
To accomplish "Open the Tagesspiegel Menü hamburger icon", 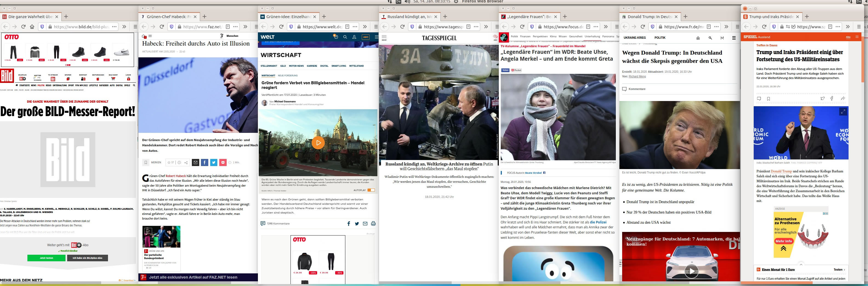I will tap(384, 37).
